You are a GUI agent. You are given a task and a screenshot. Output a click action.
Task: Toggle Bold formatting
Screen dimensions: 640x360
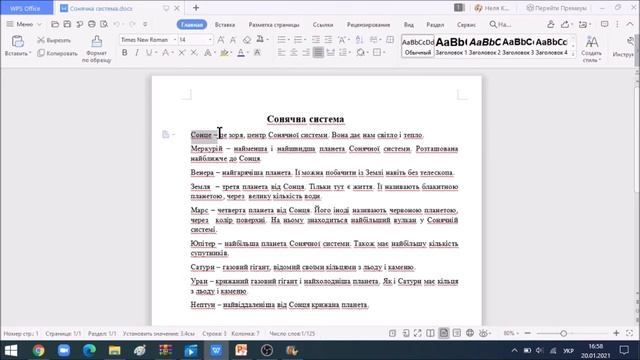pyautogui.click(x=124, y=53)
